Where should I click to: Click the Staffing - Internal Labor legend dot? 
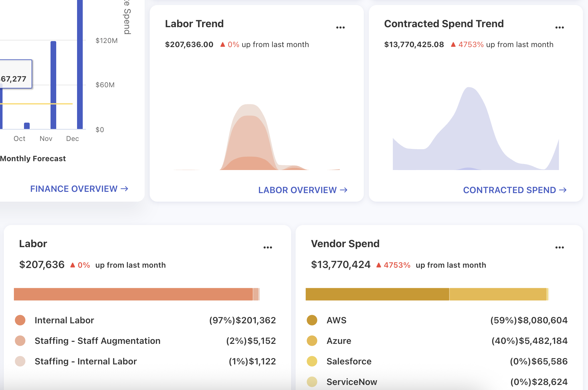pyautogui.click(x=20, y=361)
